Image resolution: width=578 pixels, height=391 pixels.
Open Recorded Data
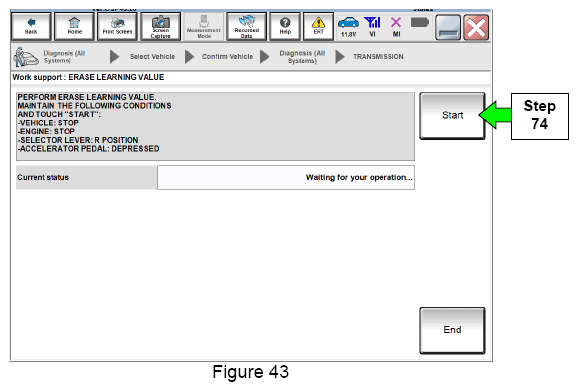[247, 27]
